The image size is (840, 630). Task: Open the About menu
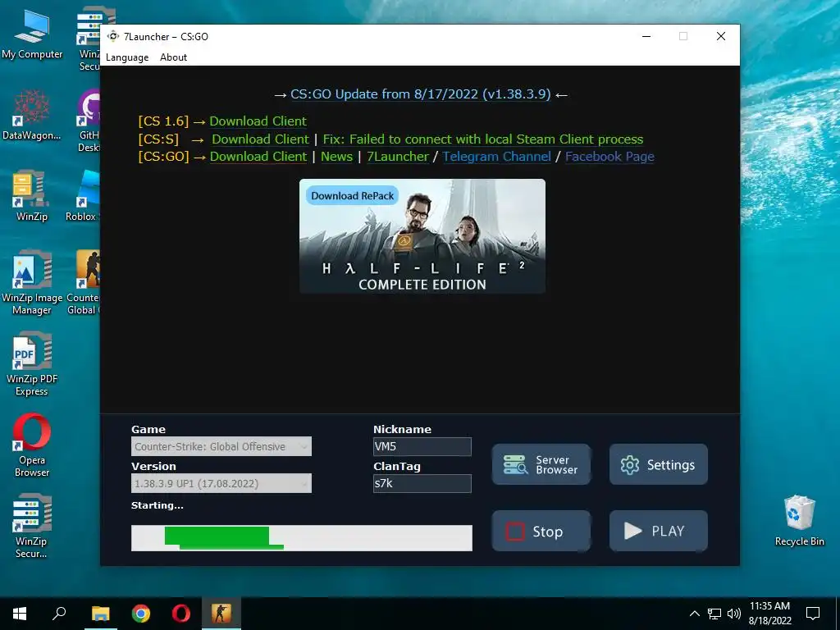pyautogui.click(x=174, y=57)
